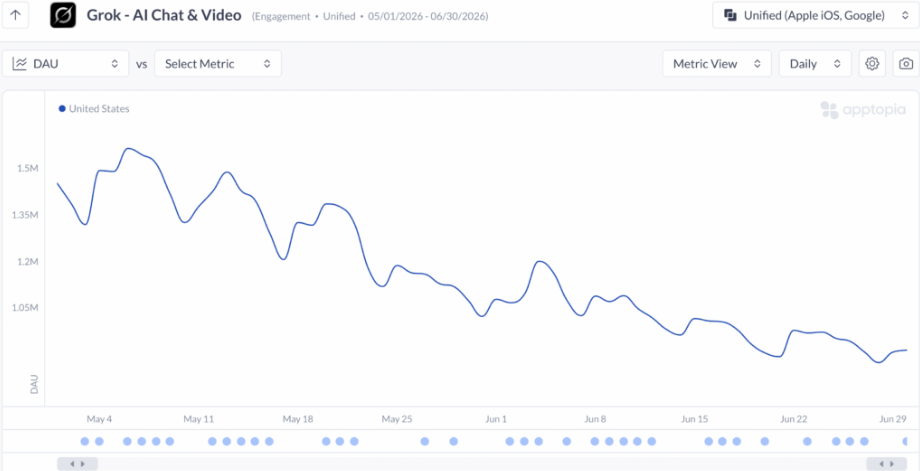Image resolution: width=920 pixels, height=471 pixels.
Task: Click the left range slider handle
Action: pyautogui.click(x=77, y=463)
